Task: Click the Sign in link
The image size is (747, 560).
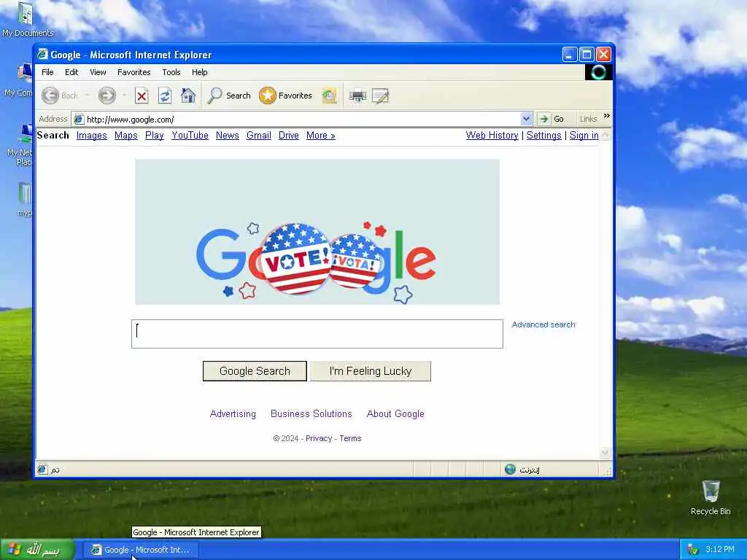Action: (x=584, y=135)
